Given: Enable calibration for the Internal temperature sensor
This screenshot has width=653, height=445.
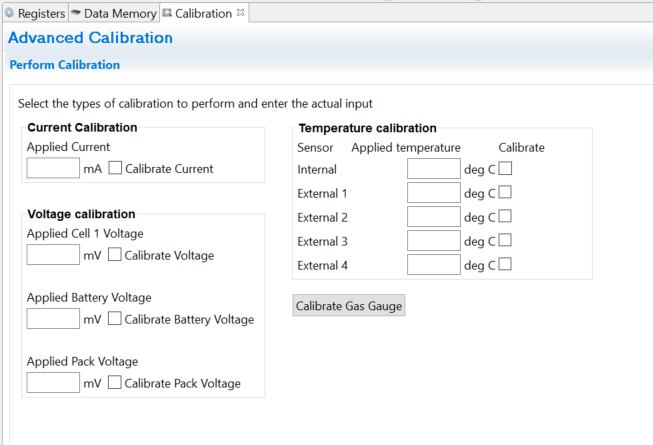Looking at the screenshot, I should pos(505,169).
